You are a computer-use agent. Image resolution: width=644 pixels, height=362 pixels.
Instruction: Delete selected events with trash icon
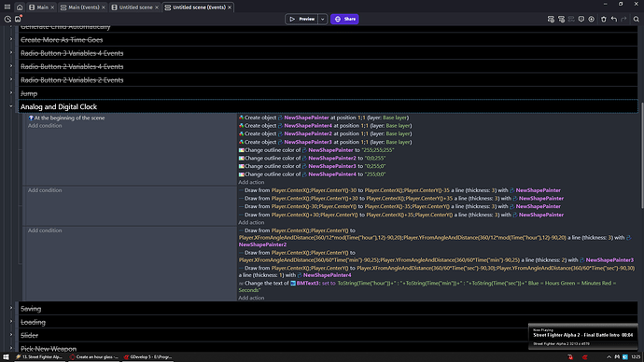(603, 19)
